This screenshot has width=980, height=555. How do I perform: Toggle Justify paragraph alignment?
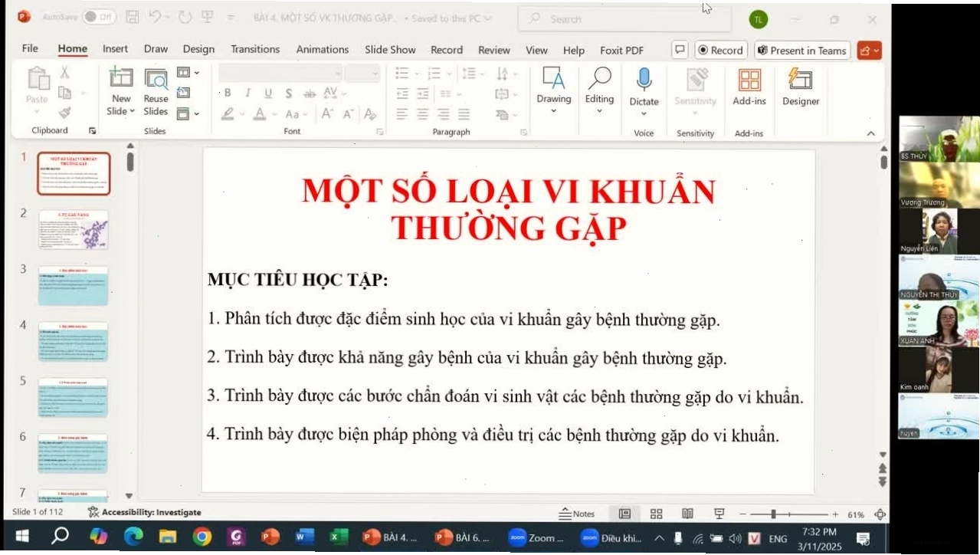[464, 114]
